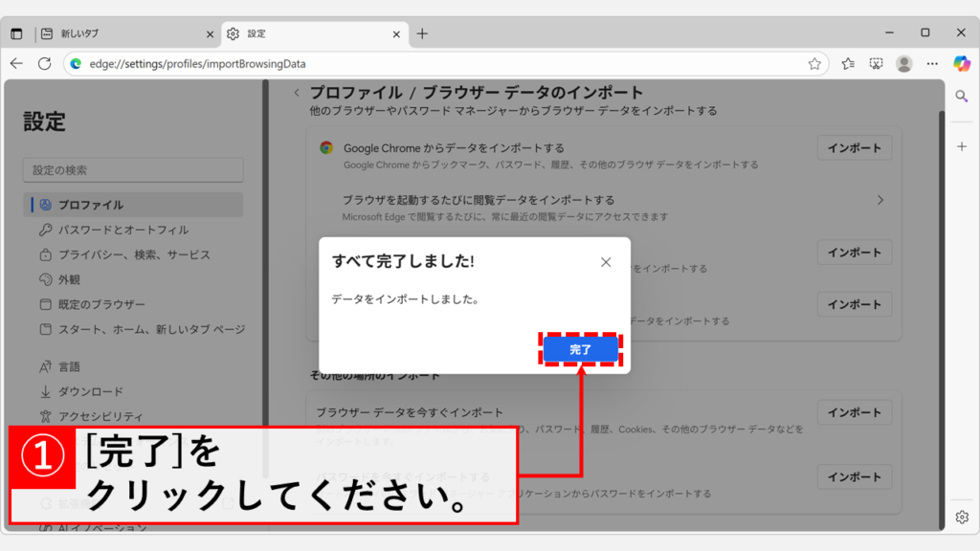Open the Copilot icon
Viewport: 980px width, 551px height.
(x=962, y=64)
